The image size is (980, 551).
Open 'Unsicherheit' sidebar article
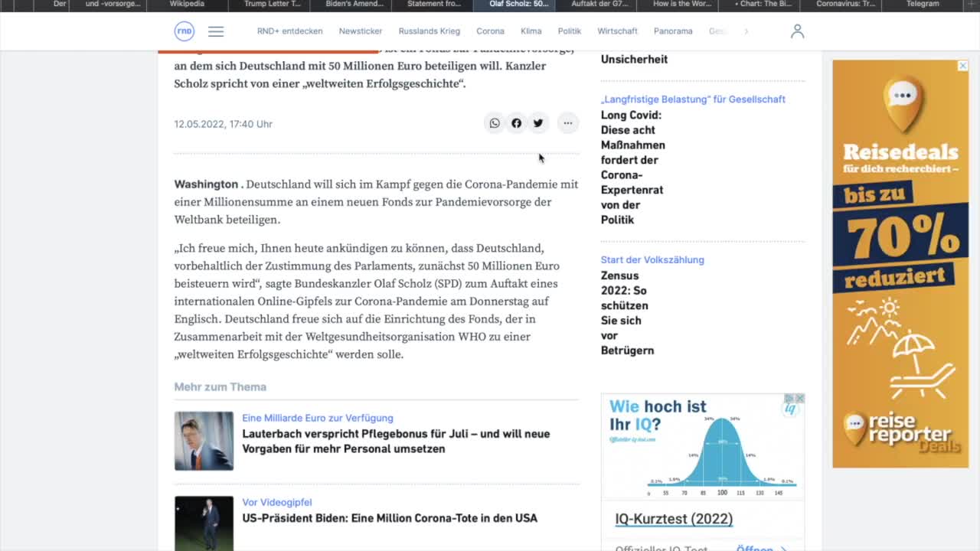click(634, 59)
